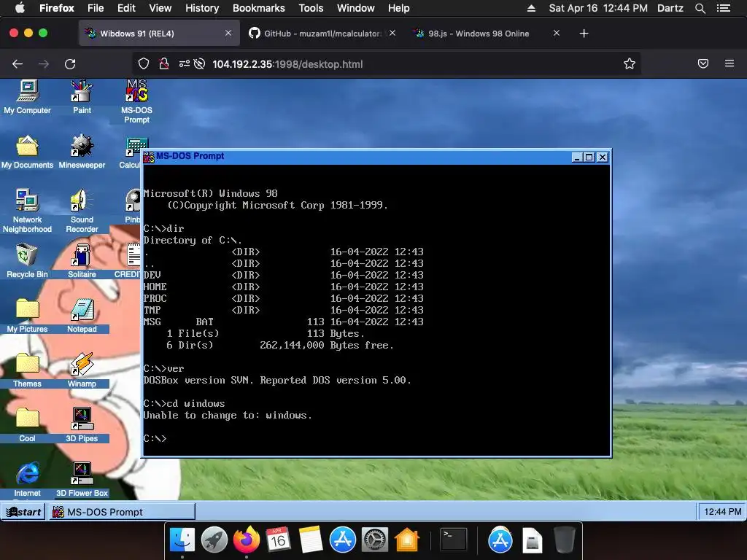This screenshot has width=747, height=560.
Task: Open a new Firefox tab
Action: (584, 34)
